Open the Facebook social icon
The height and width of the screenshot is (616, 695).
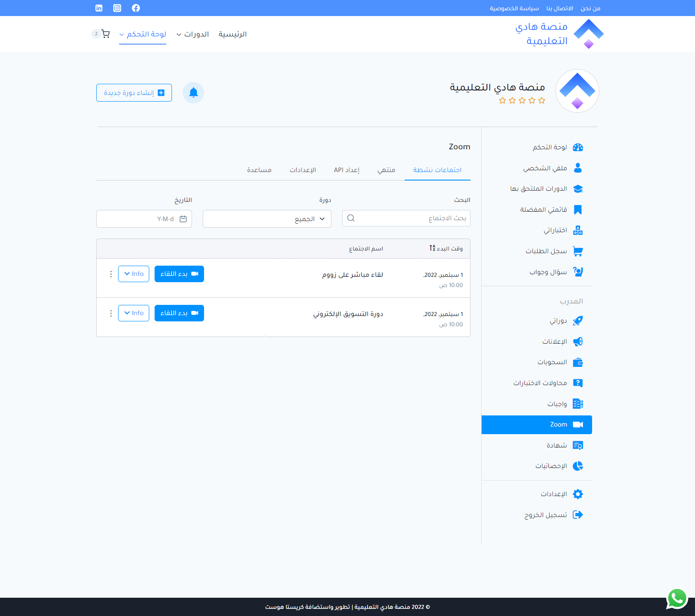pos(136,8)
